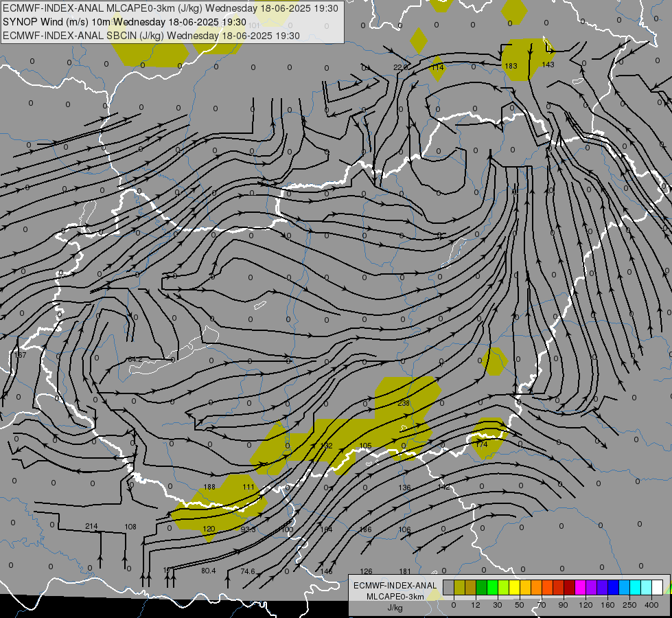Image resolution: width=672 pixels, height=618 pixels.
Task: Click the map value '108'
Action: point(130,527)
